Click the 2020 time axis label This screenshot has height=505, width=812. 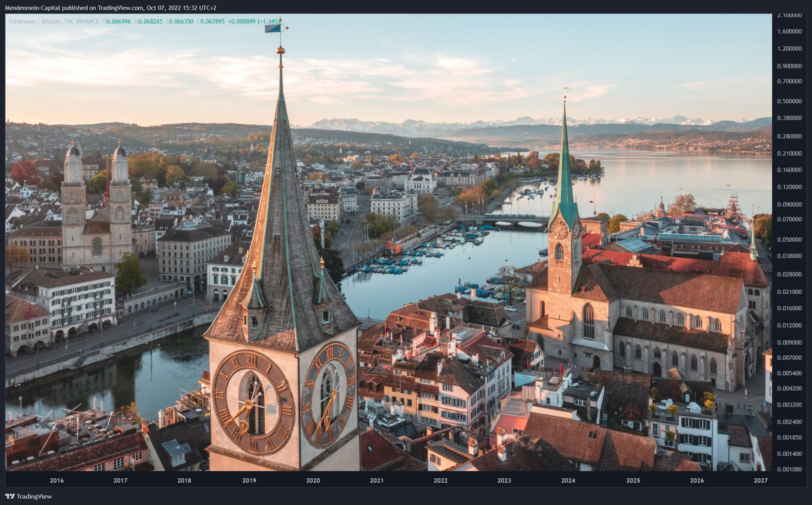[x=313, y=480]
